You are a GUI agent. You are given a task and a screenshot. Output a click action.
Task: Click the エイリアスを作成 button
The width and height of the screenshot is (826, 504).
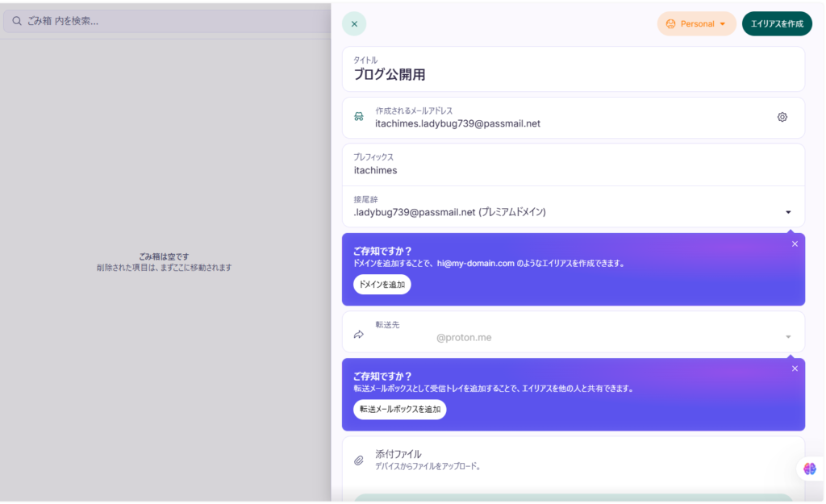coord(776,23)
